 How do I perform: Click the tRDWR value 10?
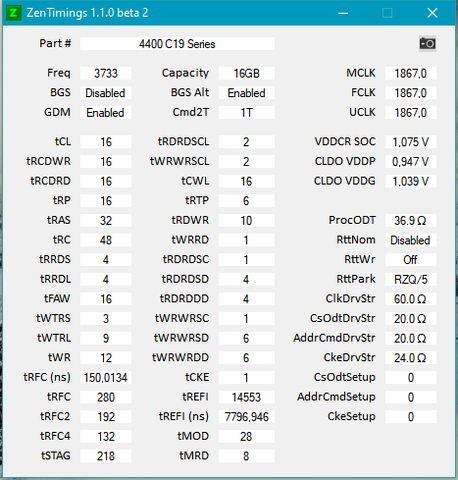[x=247, y=220]
